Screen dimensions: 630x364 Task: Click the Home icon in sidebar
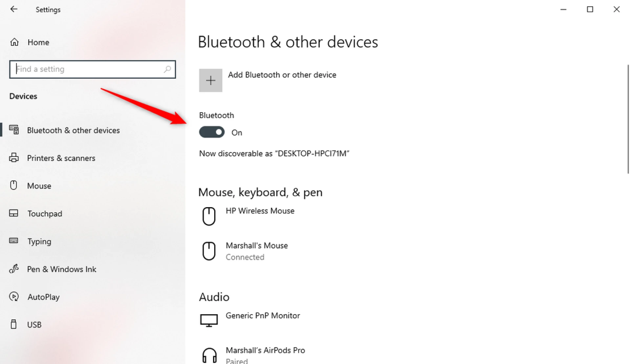14,42
